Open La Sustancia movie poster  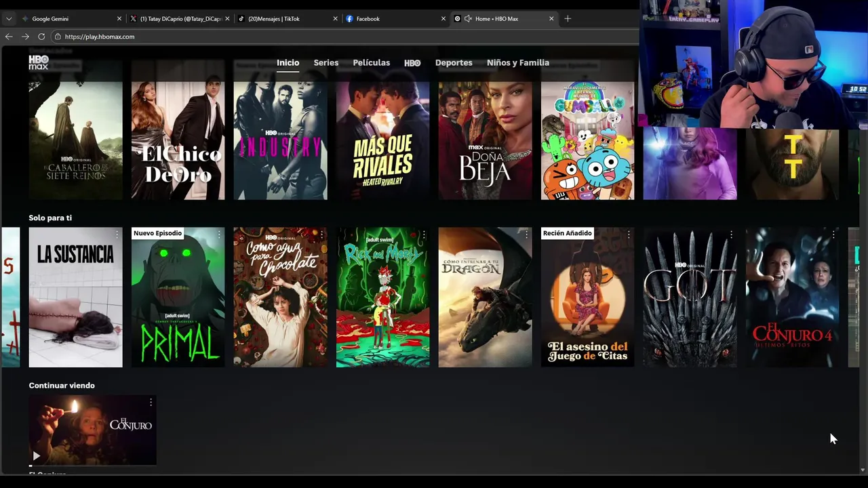pos(76,298)
